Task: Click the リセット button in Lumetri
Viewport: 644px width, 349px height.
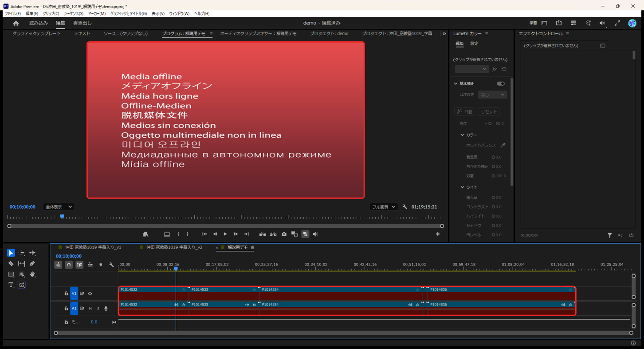Action: pos(489,111)
